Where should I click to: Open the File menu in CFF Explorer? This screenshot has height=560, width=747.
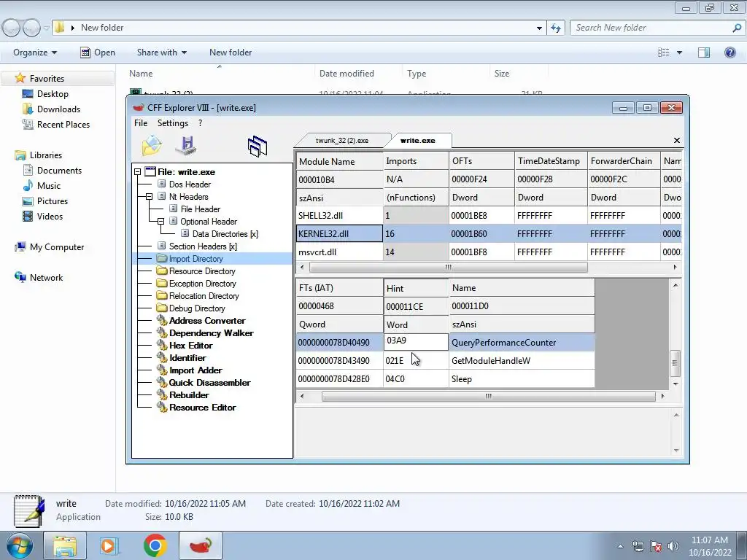(141, 123)
